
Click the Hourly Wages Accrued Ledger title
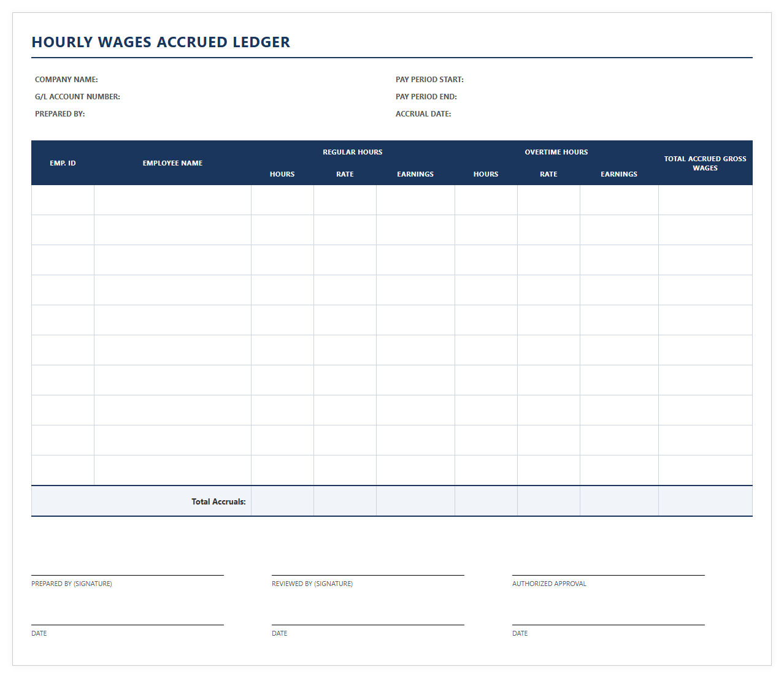point(161,42)
